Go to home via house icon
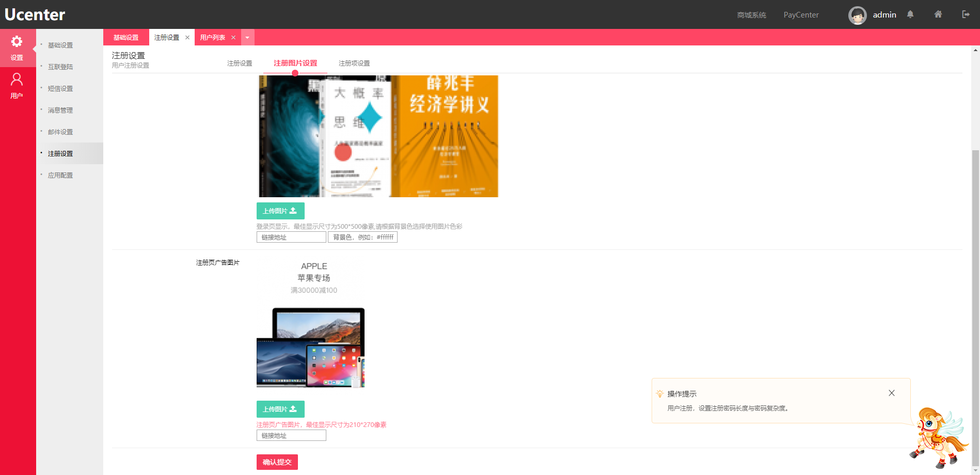The image size is (980, 475). click(x=938, y=14)
